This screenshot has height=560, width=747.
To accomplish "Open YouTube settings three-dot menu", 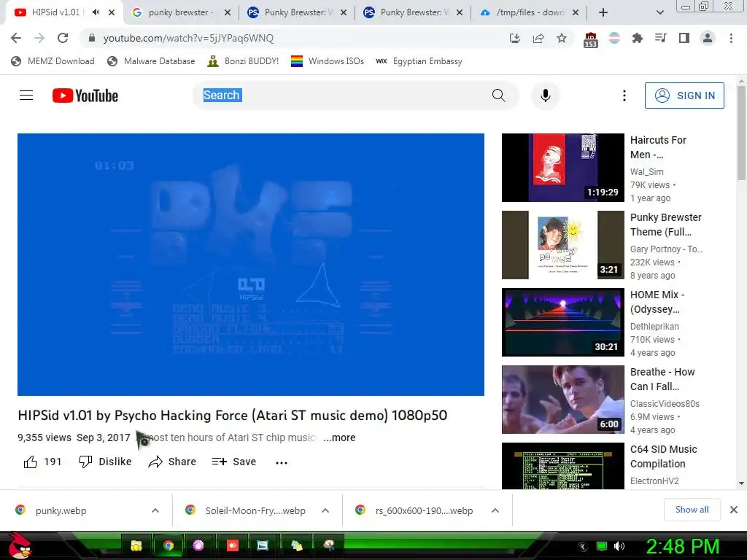I will tap(624, 96).
